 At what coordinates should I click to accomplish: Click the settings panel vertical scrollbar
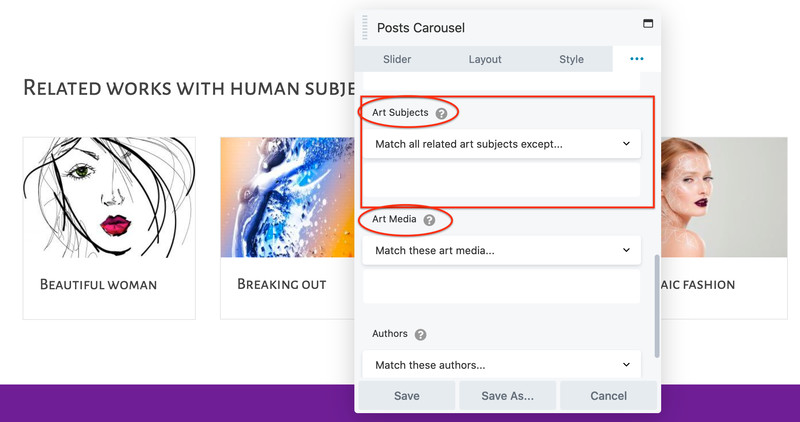click(657, 305)
